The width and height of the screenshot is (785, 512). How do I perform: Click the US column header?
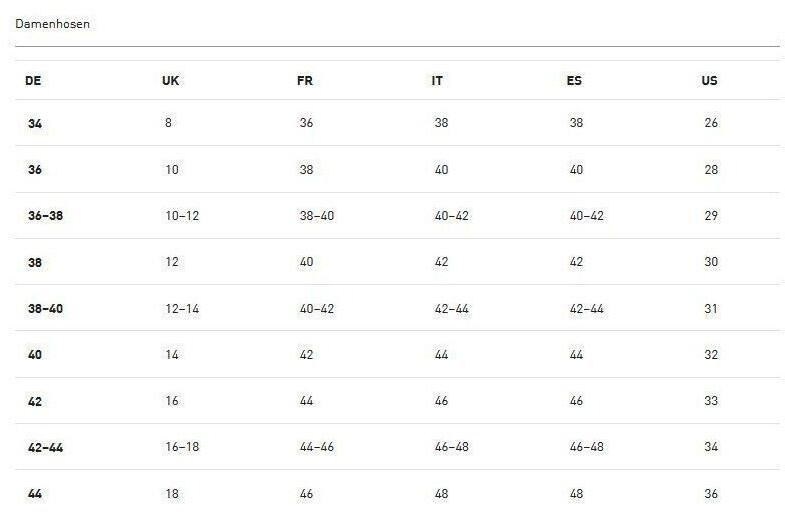tap(709, 81)
